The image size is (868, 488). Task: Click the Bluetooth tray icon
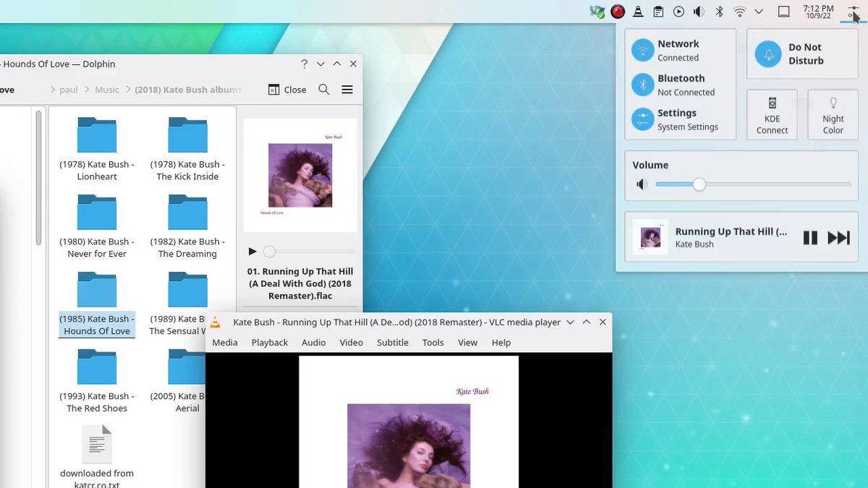point(719,12)
